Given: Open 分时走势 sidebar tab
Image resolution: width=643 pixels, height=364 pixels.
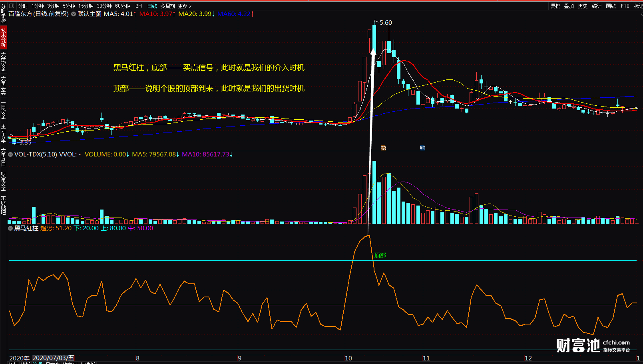Looking at the screenshot, I should point(3,14).
